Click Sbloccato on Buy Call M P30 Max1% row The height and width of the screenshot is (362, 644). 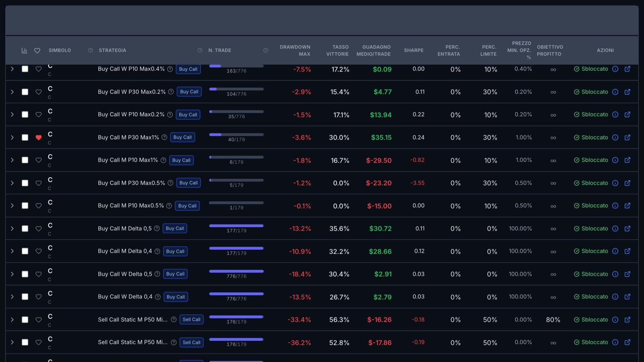click(x=591, y=138)
